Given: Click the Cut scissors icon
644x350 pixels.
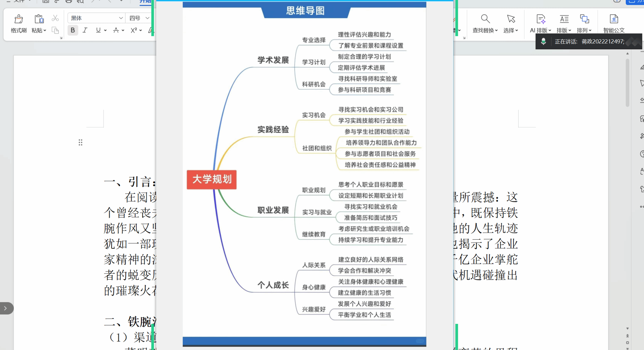Looking at the screenshot, I should [55, 18].
